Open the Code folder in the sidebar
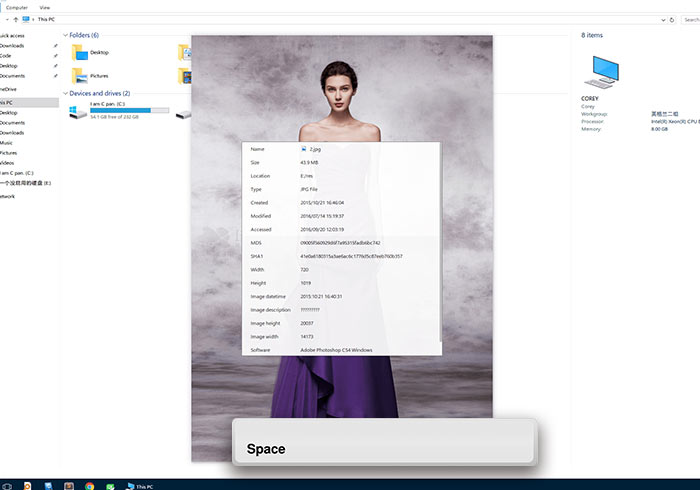The height and width of the screenshot is (490, 700). pos(5,56)
